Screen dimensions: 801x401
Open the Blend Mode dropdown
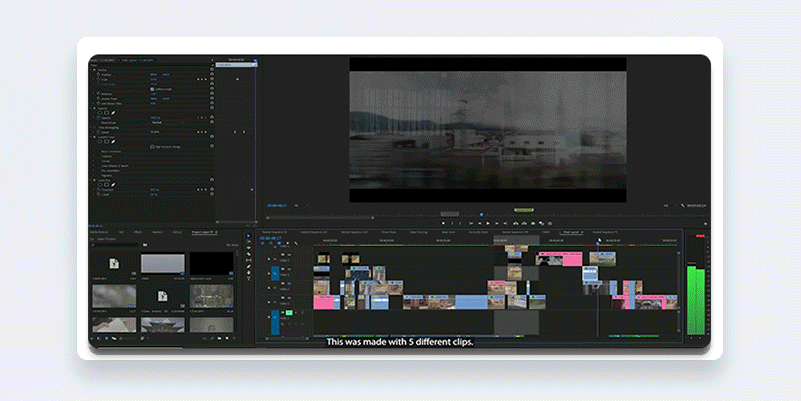point(167,123)
